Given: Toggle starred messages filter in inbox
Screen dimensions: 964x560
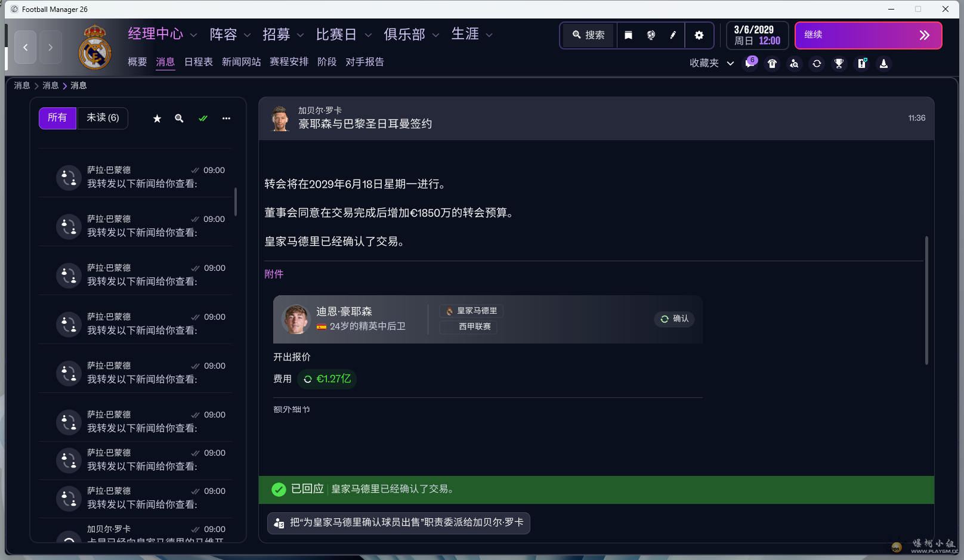Looking at the screenshot, I should pos(157,118).
